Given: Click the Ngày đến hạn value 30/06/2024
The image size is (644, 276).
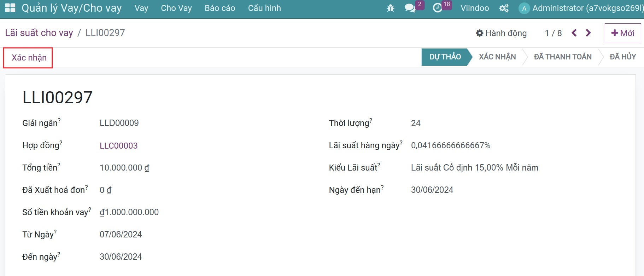Looking at the screenshot, I should click(432, 190).
